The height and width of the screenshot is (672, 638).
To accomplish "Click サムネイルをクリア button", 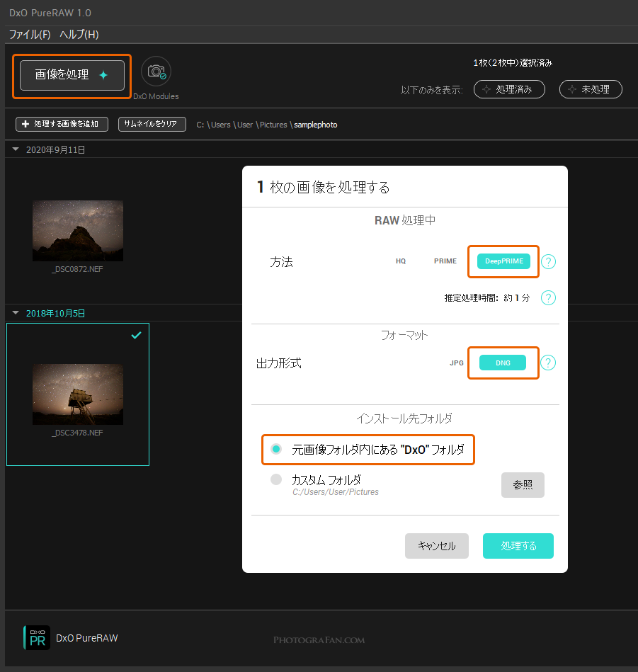I will (152, 124).
